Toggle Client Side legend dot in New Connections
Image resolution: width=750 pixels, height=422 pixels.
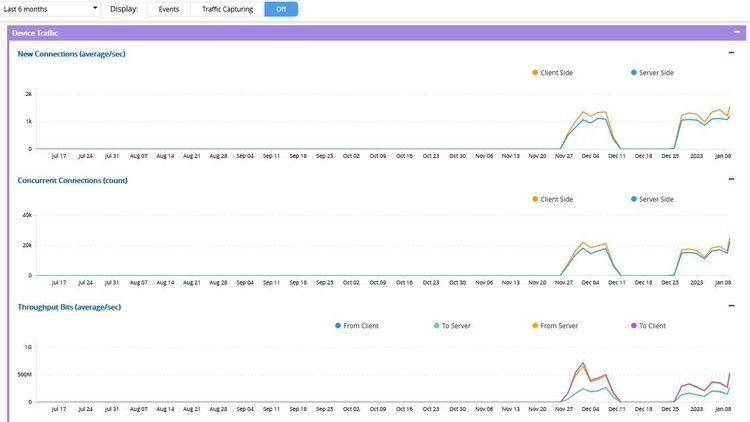click(x=535, y=72)
